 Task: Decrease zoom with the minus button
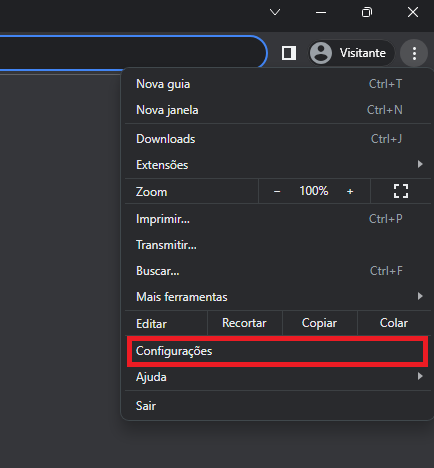pyautogui.click(x=277, y=191)
